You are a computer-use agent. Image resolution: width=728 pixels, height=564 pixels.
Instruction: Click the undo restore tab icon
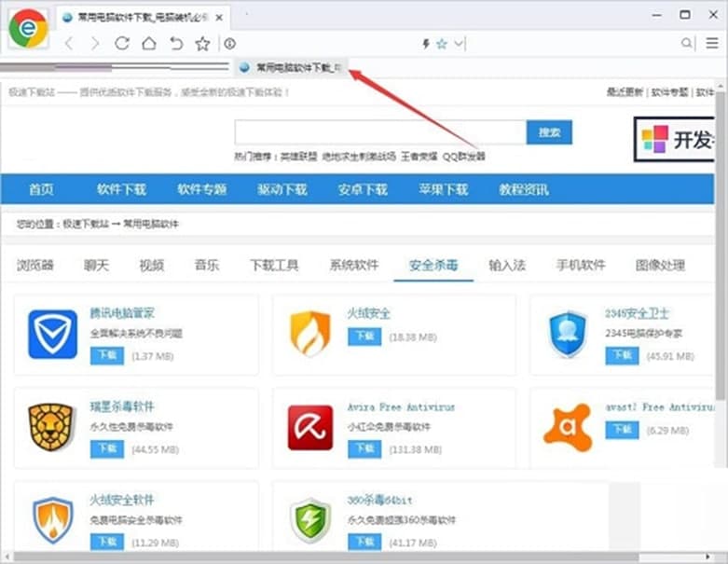tap(176, 44)
